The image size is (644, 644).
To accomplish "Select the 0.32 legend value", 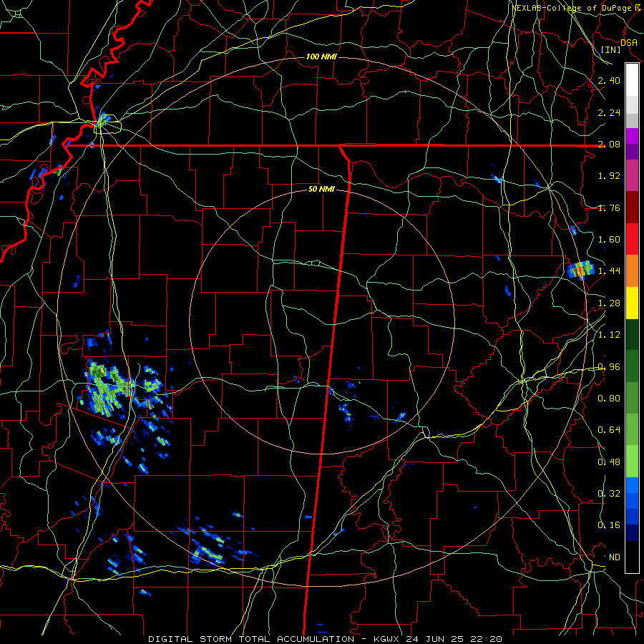I will point(609,494).
